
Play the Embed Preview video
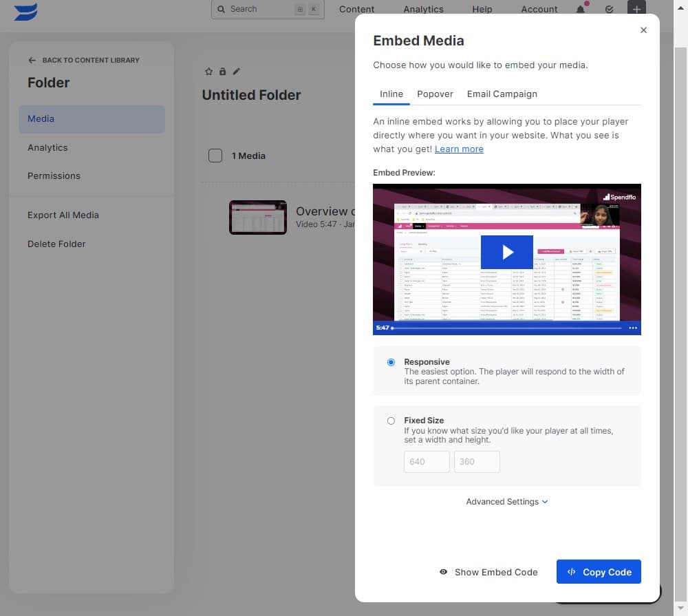tap(506, 252)
